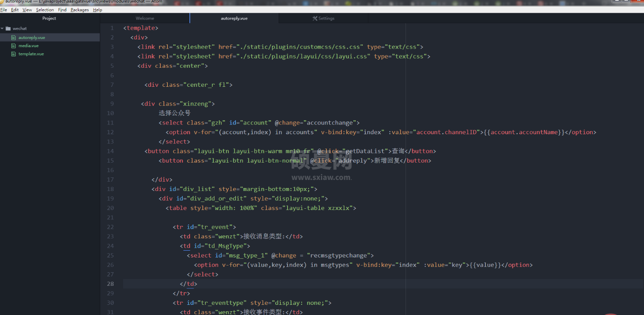Image resolution: width=644 pixels, height=315 pixels.
Task: Click the 新增回复 button label in code
Action: pos(387,160)
